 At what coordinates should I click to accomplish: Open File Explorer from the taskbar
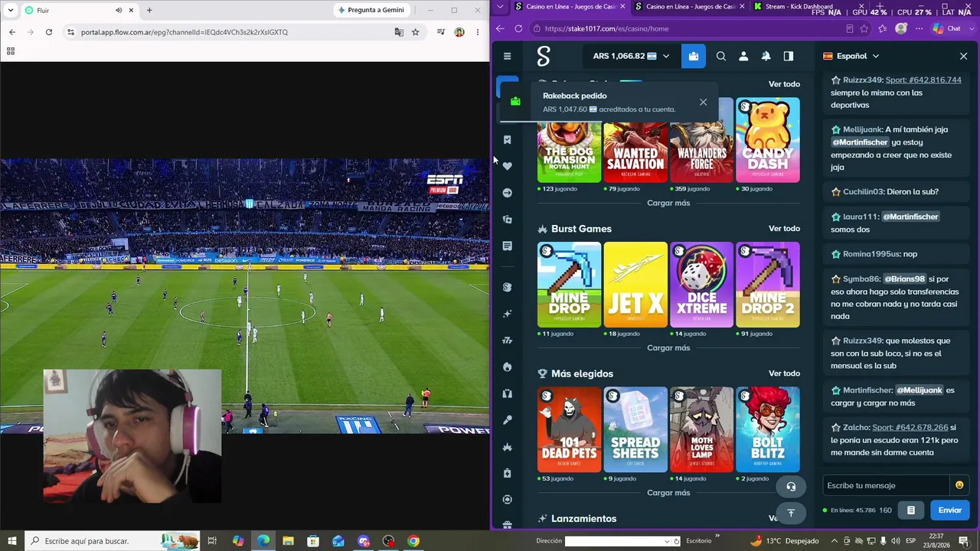288,541
